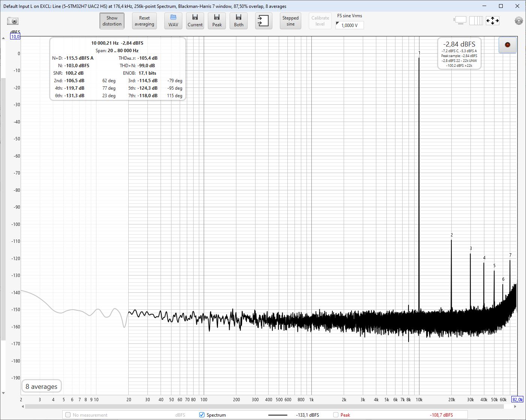Save Both current and peak traces
526x420 pixels.
pyautogui.click(x=239, y=21)
